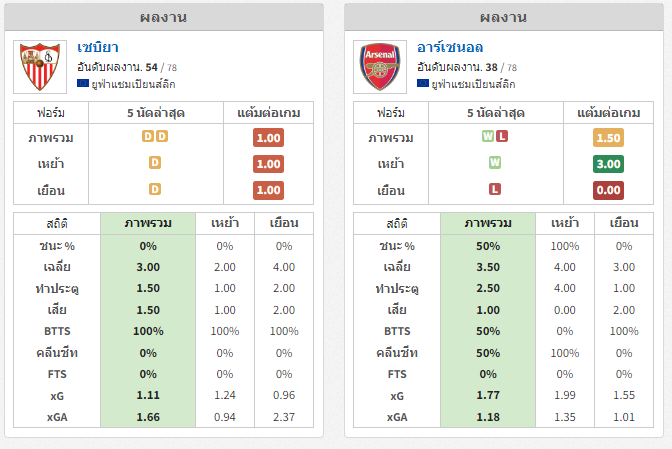Click Arsenal's green 3.00 home points badge
Viewport: 672px width, 449px height.
coord(608,164)
